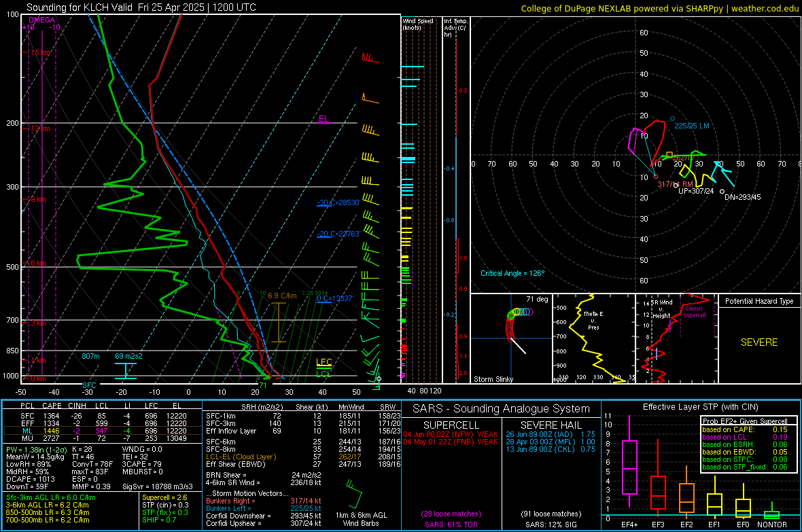Click the '225/25 LM' hodograph label
The width and height of the screenshot is (802, 532).
coord(691,126)
